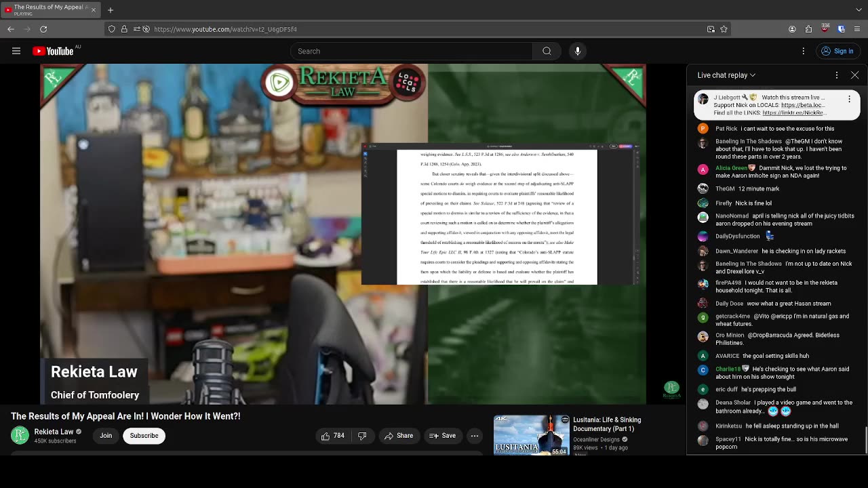The width and height of the screenshot is (868, 488).
Task: List all tabs dropdown arrow
Action: pos(857,10)
